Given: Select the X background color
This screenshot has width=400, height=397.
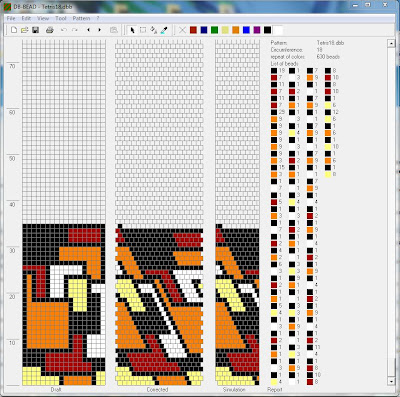Looking at the screenshot, I should (x=182, y=30).
